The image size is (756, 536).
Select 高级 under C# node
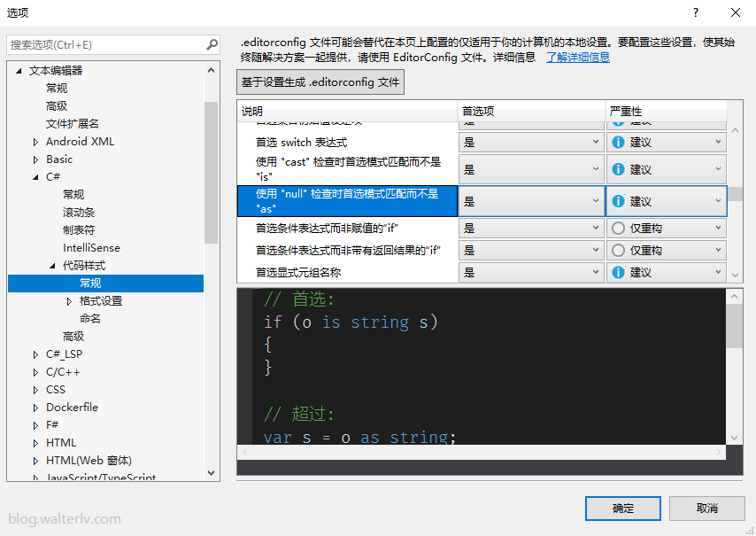click(73, 337)
